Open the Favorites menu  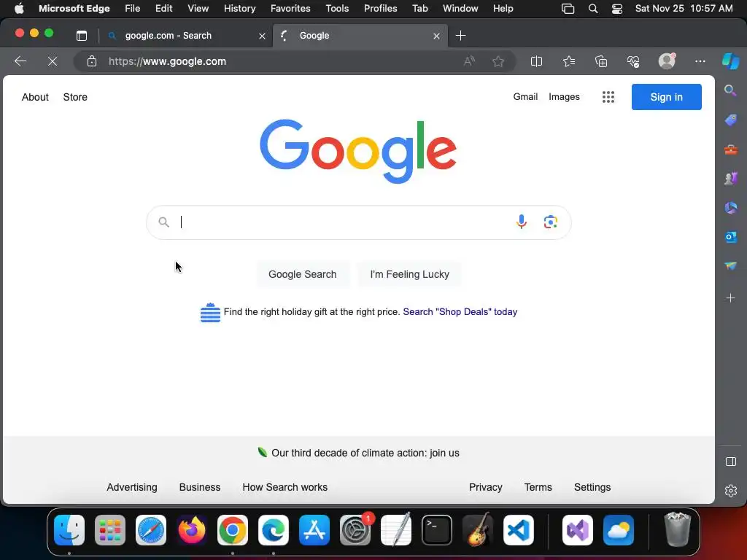pos(290,9)
